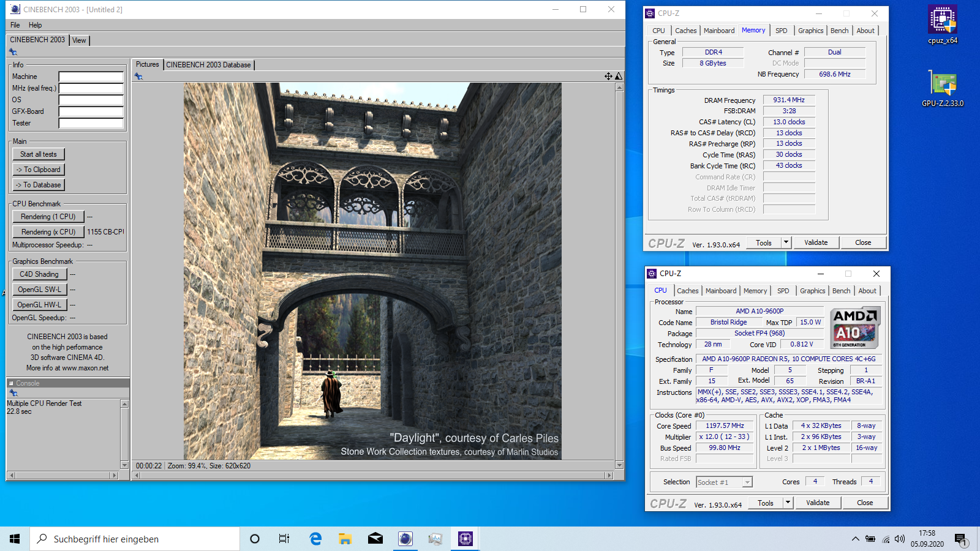The width and height of the screenshot is (980, 551).
Task: Click console horizontal scrollbar left arrow
Action: pyautogui.click(x=11, y=475)
